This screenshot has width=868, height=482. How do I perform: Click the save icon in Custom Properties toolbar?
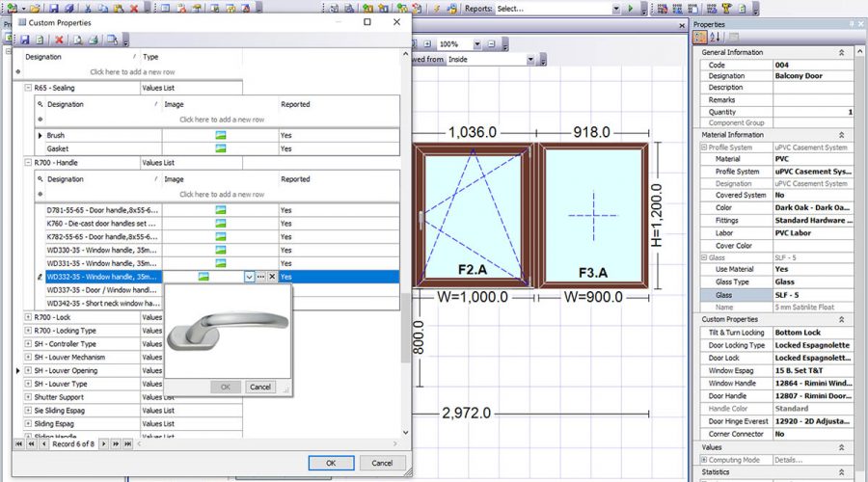click(x=24, y=40)
